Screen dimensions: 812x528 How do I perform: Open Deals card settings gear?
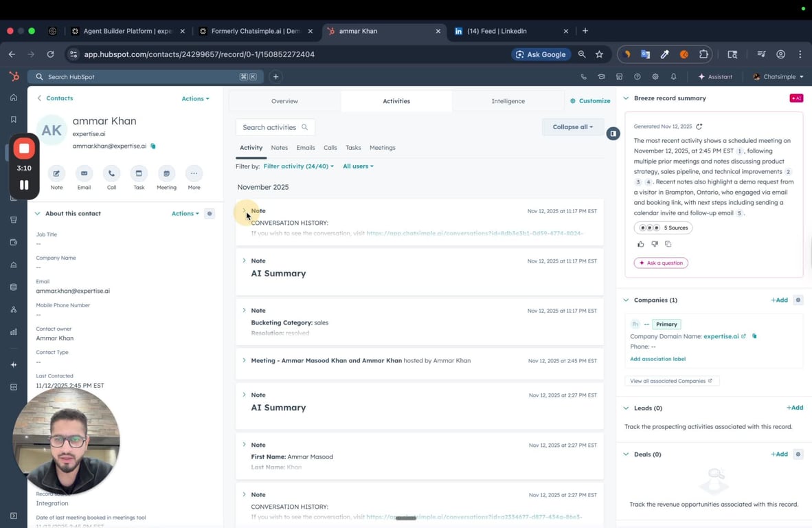[798, 454]
